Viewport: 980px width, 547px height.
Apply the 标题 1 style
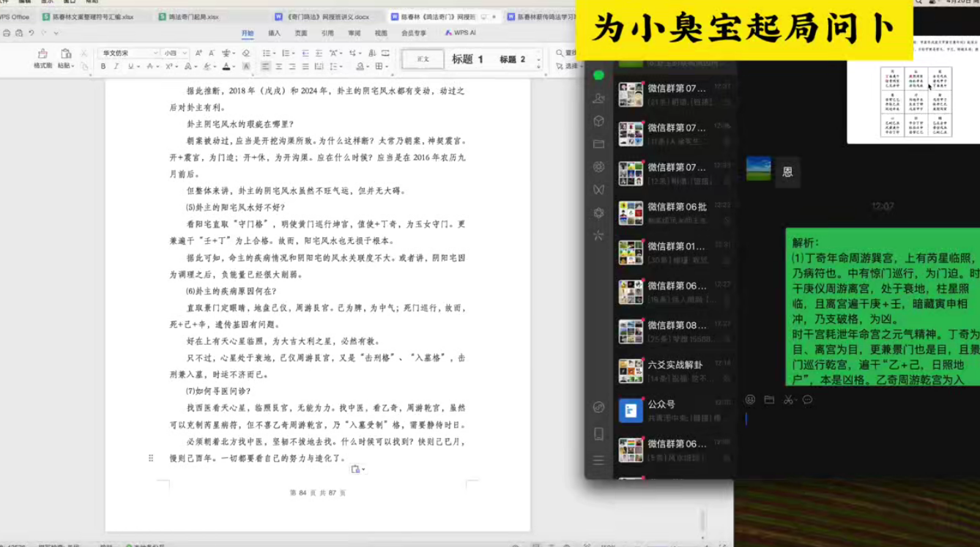[x=467, y=59]
